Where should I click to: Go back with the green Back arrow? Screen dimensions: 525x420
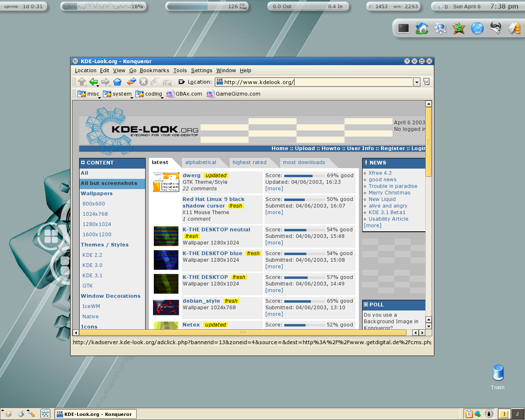(94, 82)
